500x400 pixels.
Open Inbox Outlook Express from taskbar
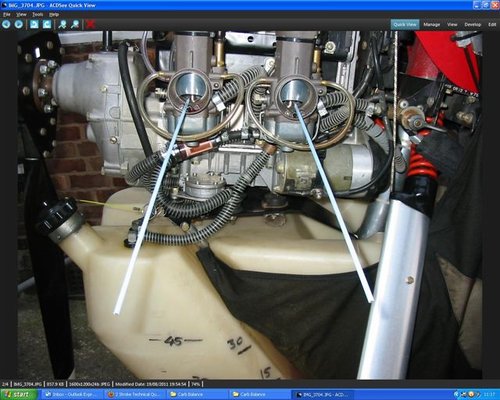[71, 395]
